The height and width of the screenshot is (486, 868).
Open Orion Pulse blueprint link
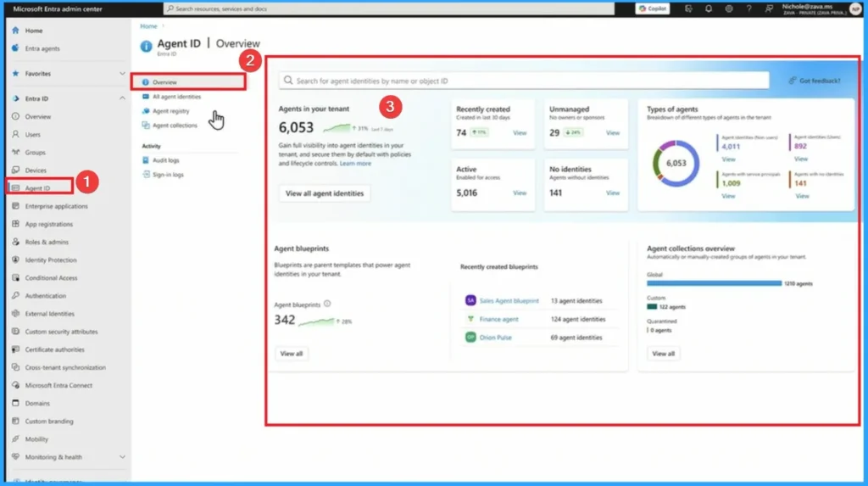click(495, 338)
